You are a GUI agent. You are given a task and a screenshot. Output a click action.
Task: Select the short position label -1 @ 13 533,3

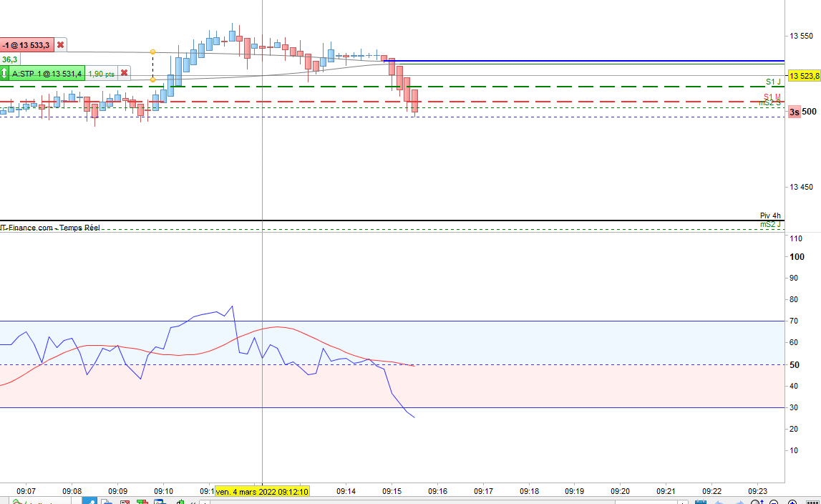tap(26, 45)
